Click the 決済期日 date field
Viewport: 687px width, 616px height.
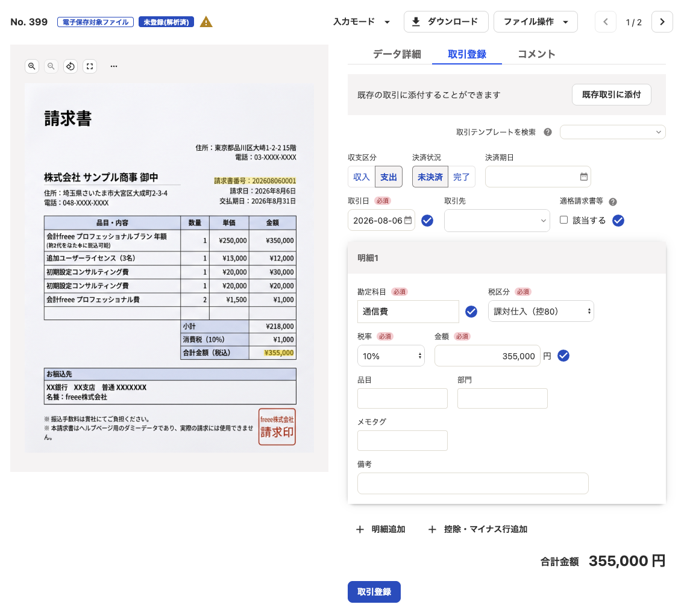coord(538,177)
